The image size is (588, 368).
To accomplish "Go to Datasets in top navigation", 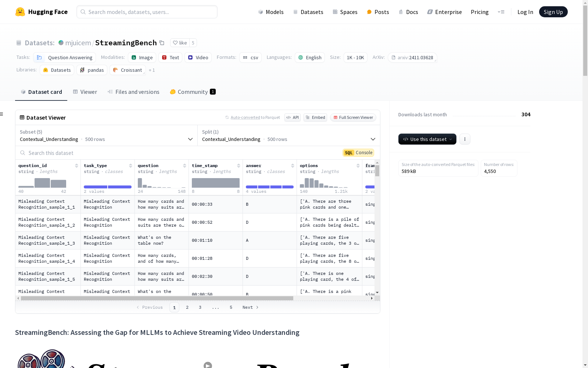I will pos(308,12).
